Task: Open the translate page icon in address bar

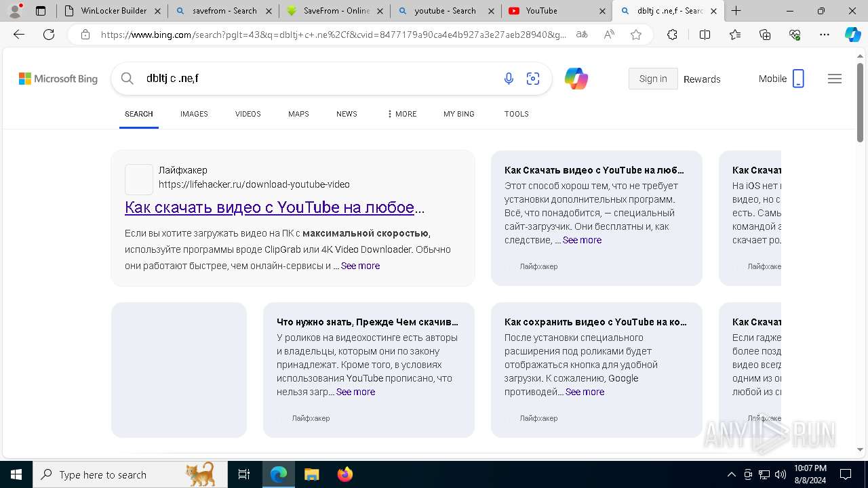Action: [582, 35]
